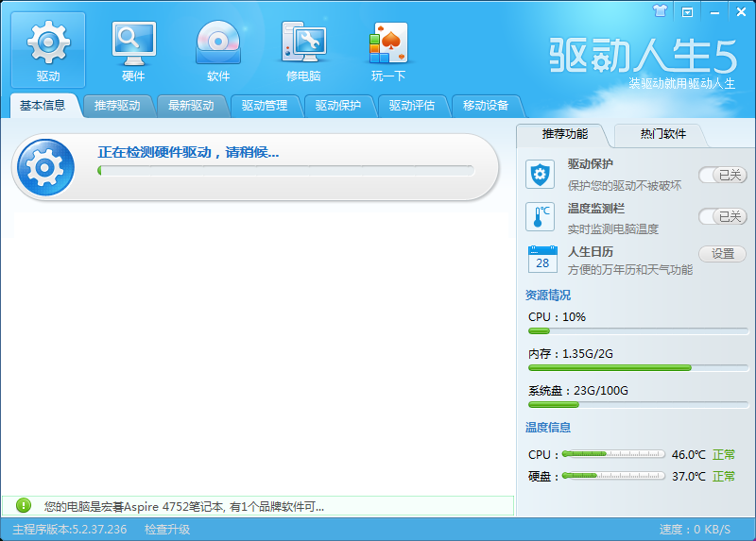Switch to the 最新驱动 tab

(191, 106)
